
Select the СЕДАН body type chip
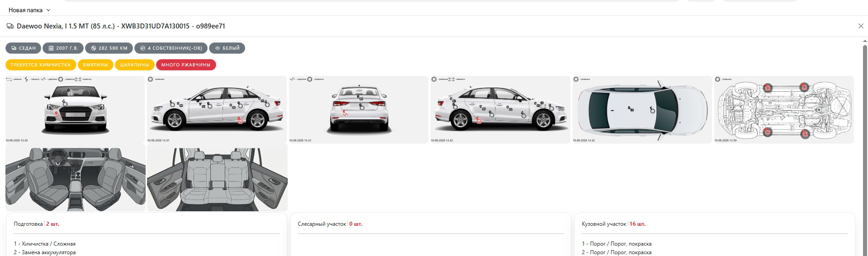click(x=23, y=48)
